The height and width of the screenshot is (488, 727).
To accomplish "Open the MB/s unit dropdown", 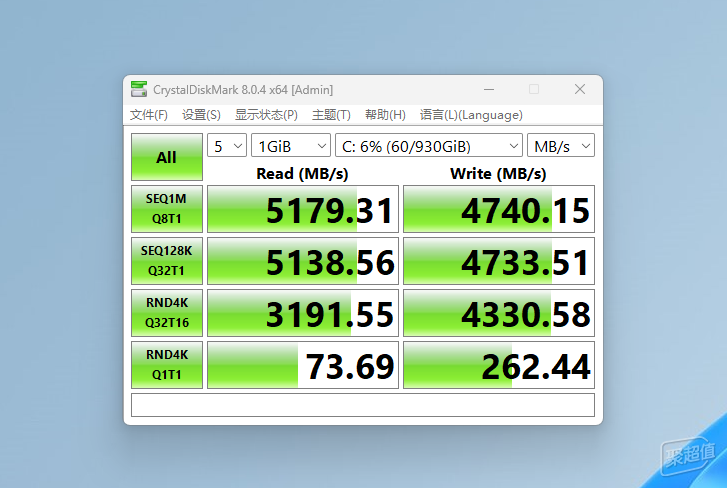I will pos(561,146).
